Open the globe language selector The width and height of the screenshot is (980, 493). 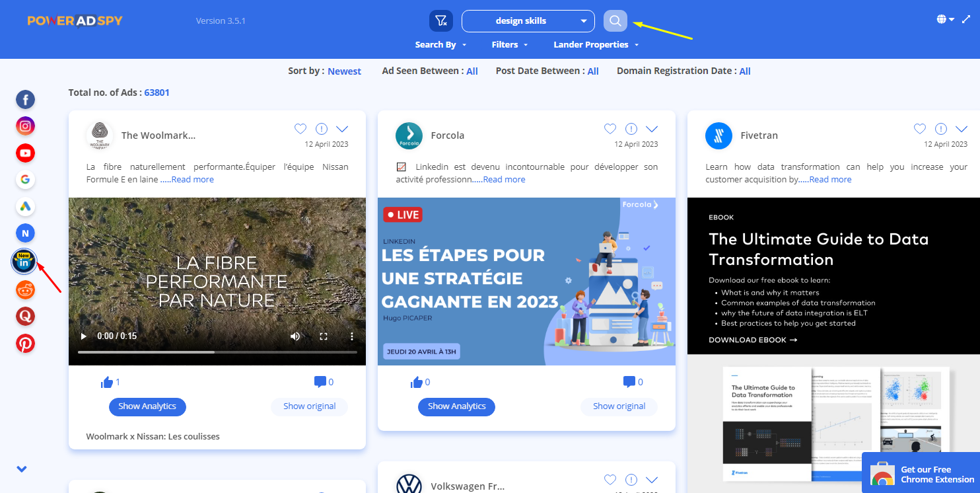[x=945, y=20]
